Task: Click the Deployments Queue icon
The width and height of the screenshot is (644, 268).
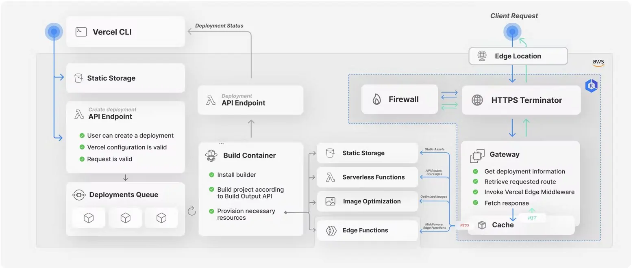Action: click(79, 195)
